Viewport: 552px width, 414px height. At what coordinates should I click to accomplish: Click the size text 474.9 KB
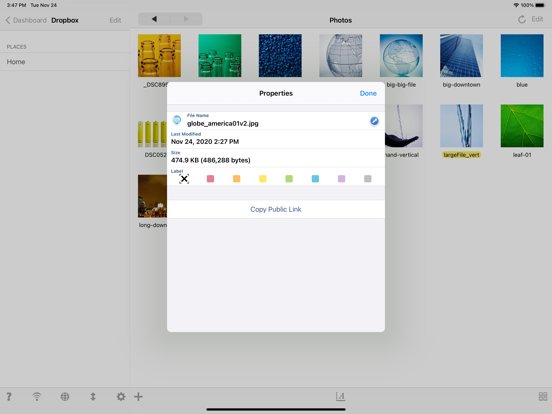[x=211, y=161]
